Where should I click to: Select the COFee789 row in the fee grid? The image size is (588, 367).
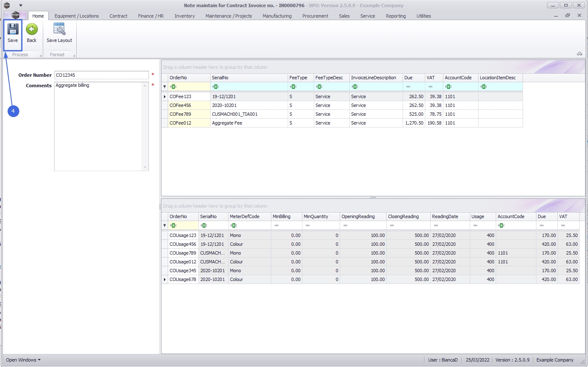[180, 114]
